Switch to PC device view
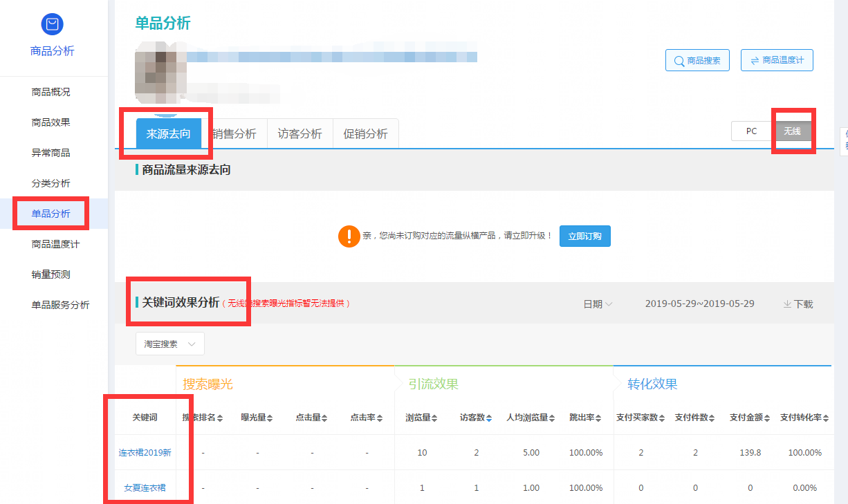This screenshot has width=848, height=504. (752, 131)
